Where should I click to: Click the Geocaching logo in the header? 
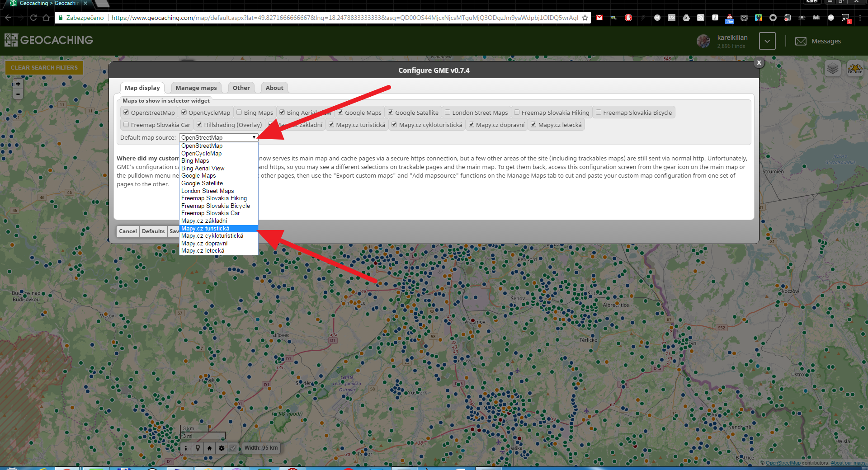click(x=49, y=40)
